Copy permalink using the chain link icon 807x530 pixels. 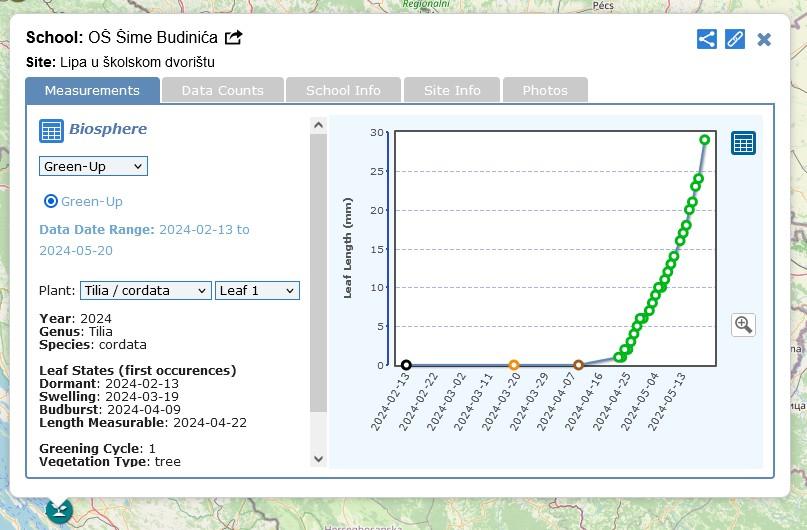pyautogui.click(x=735, y=39)
